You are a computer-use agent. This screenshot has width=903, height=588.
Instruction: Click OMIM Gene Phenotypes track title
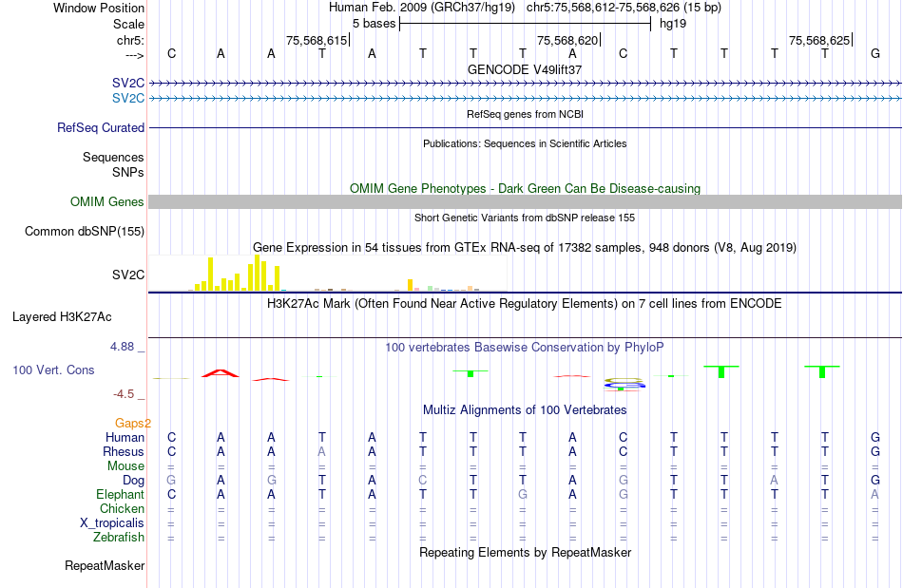525,189
